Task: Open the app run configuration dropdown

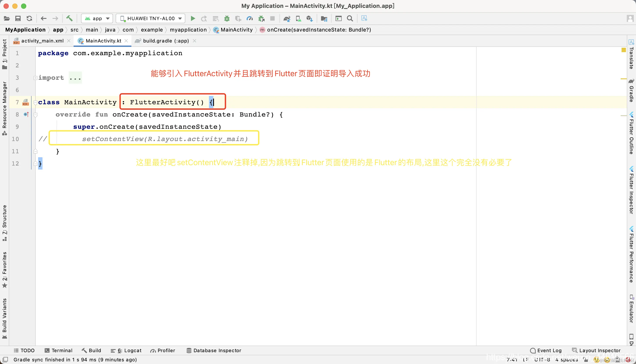Action: [x=97, y=18]
